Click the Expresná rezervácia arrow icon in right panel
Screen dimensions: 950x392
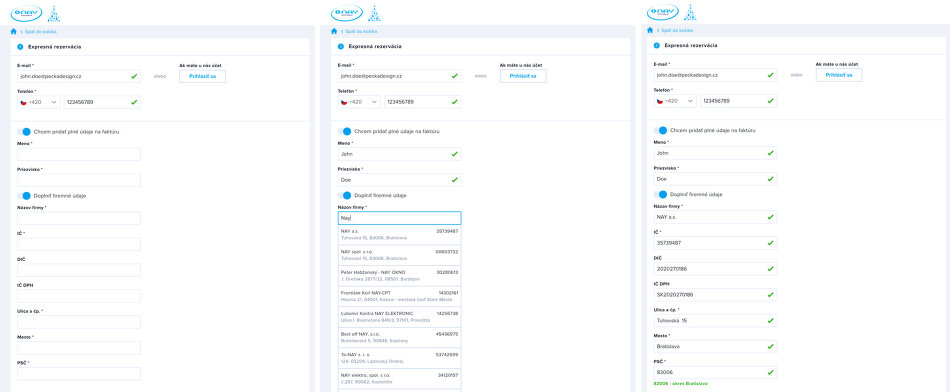coord(657,45)
